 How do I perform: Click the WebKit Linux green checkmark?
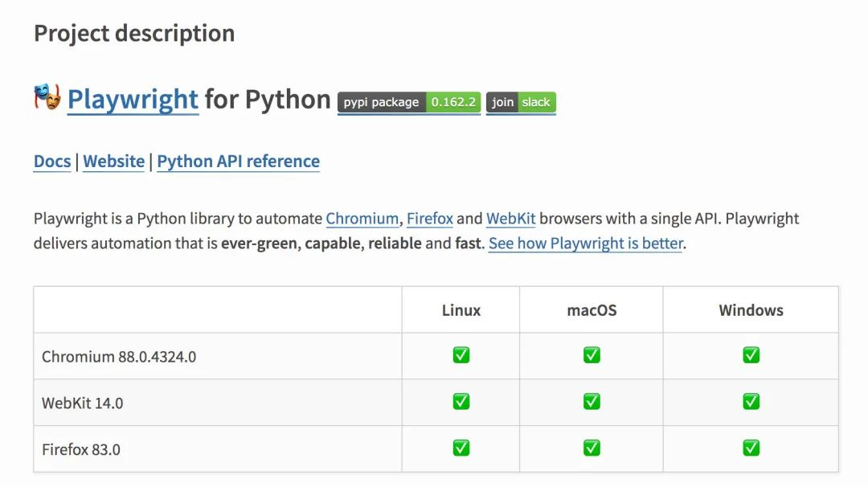click(x=461, y=402)
